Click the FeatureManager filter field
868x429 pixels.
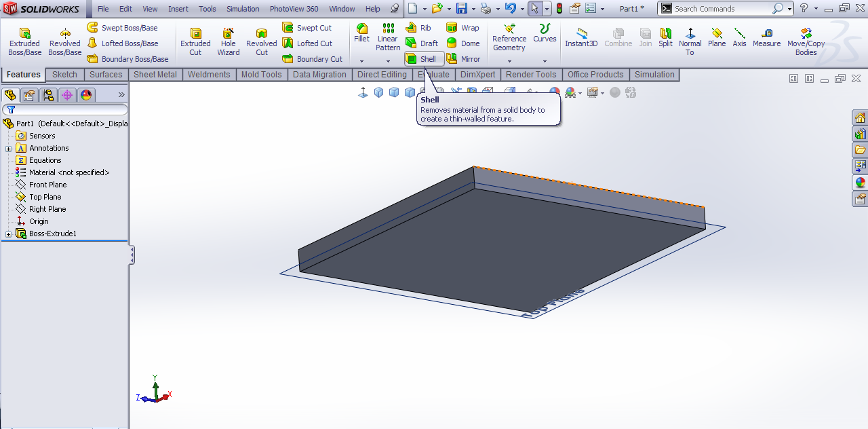(x=64, y=109)
